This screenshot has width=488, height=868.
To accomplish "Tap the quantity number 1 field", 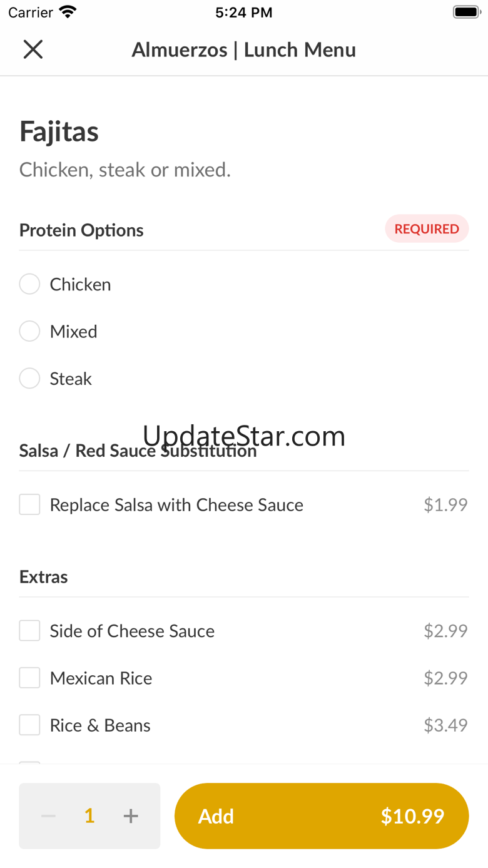I will pyautogui.click(x=89, y=816).
